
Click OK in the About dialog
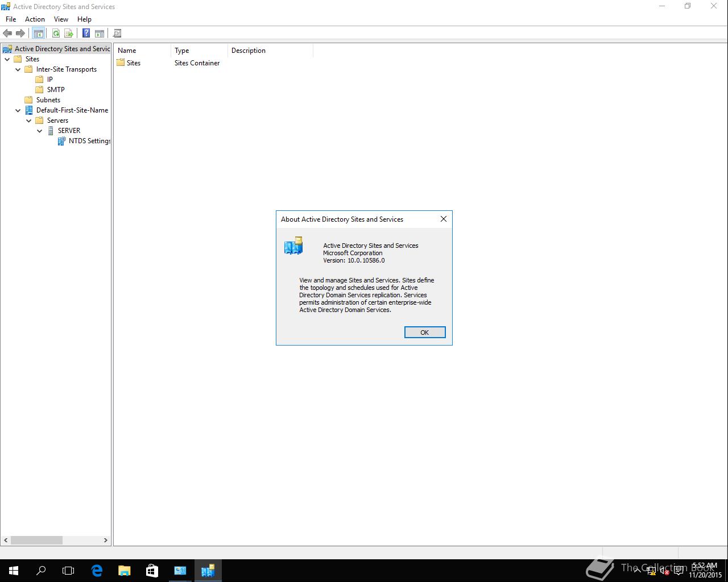(425, 332)
